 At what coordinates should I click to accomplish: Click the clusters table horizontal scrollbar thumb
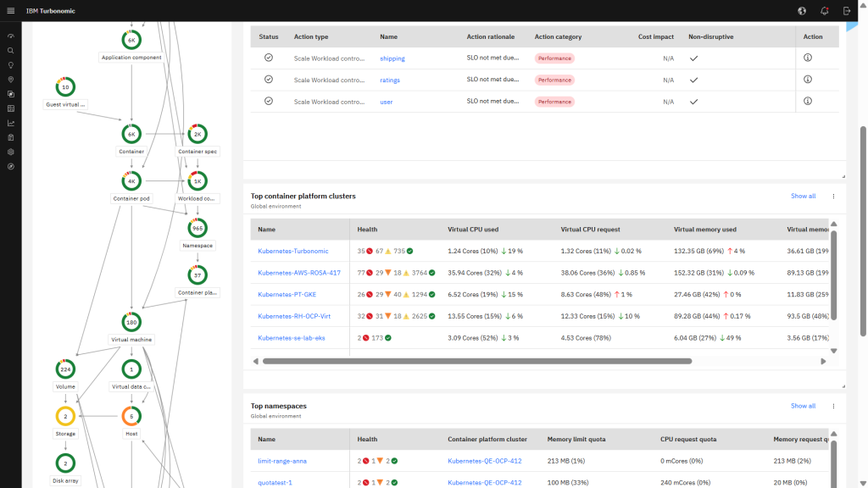point(477,361)
